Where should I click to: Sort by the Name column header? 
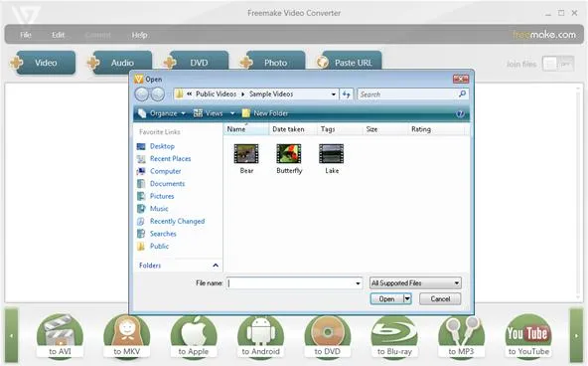coord(246,129)
